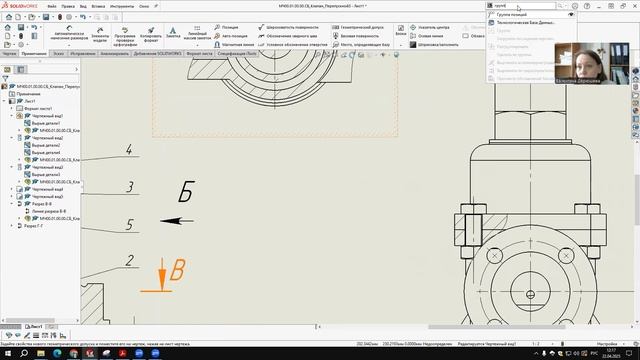Expand the Разрез Г-Г node
This screenshot has width=640, height=360.
[12, 226]
